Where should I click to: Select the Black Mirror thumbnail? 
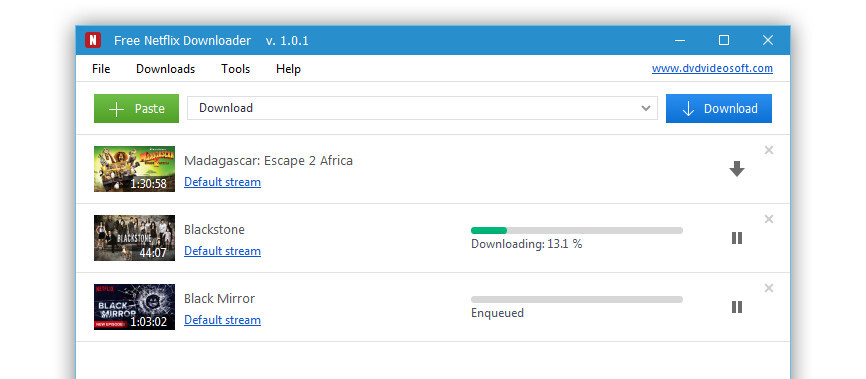pos(134,307)
